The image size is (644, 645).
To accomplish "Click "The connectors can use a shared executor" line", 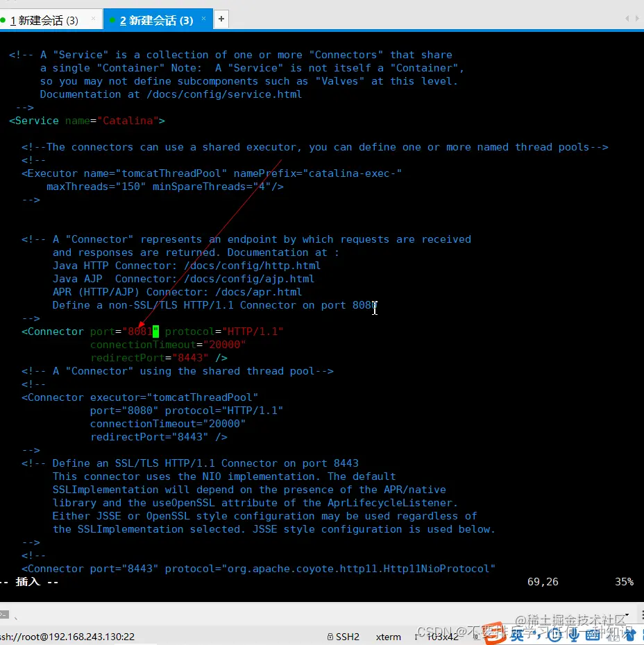I will [315, 147].
